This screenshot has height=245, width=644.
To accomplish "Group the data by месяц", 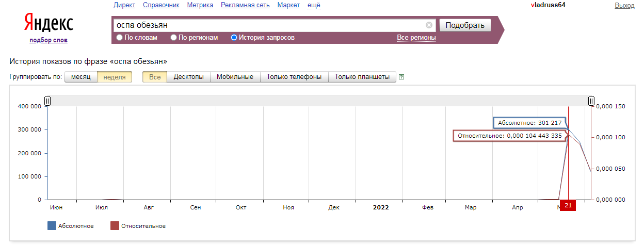I will point(81,77).
